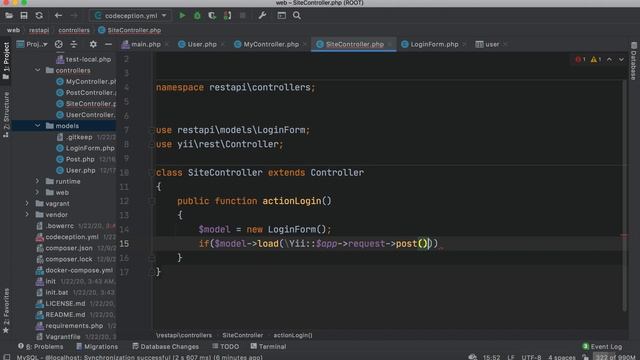640x360 pixels.
Task: Select README.md in project tree
Action: point(61,315)
